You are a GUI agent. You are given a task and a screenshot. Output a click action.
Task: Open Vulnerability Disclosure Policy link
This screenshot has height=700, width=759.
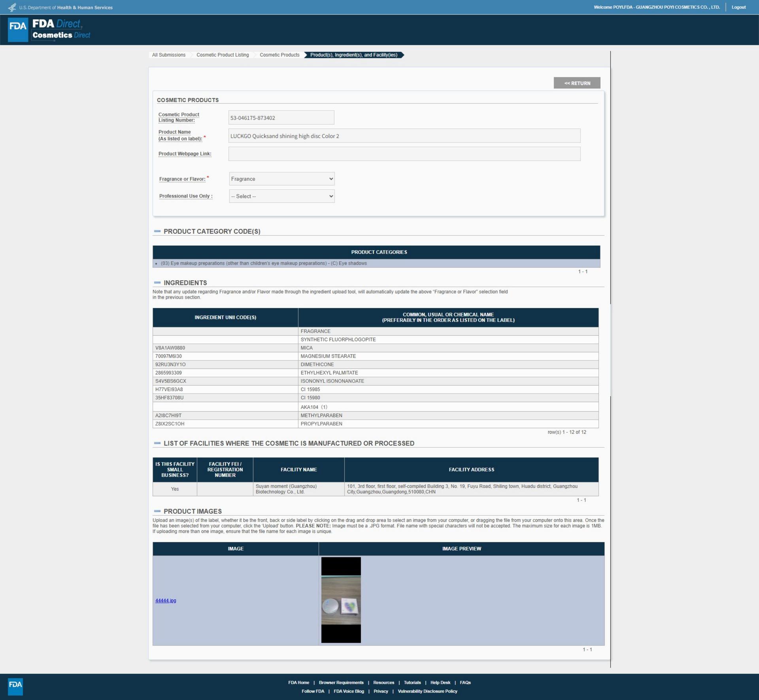coord(427,691)
